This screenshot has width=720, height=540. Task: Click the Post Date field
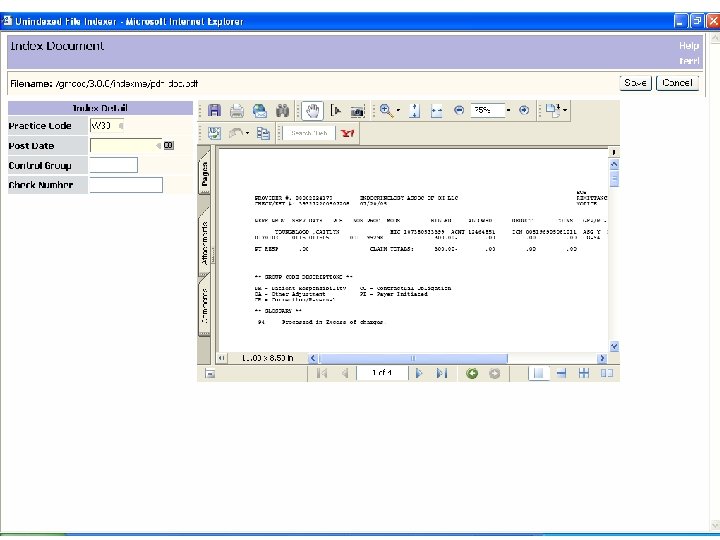click(x=126, y=146)
